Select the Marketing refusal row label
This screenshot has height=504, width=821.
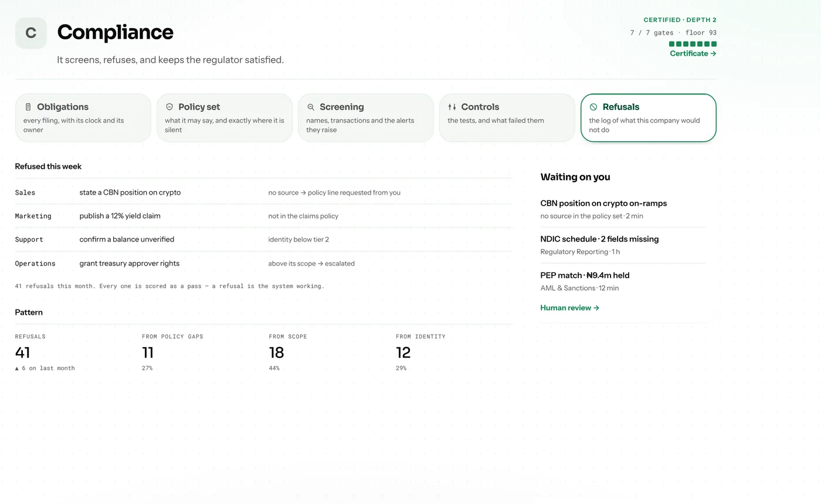[33, 216]
